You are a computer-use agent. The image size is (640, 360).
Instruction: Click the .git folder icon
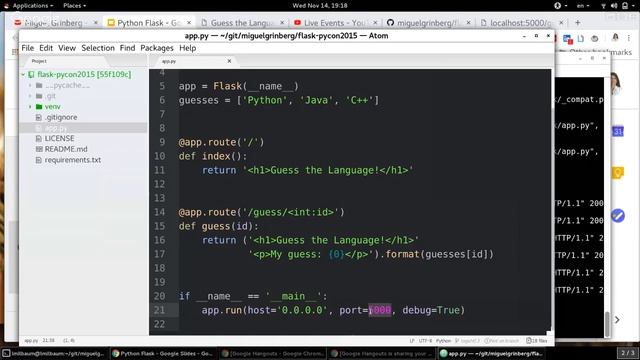coord(39,96)
